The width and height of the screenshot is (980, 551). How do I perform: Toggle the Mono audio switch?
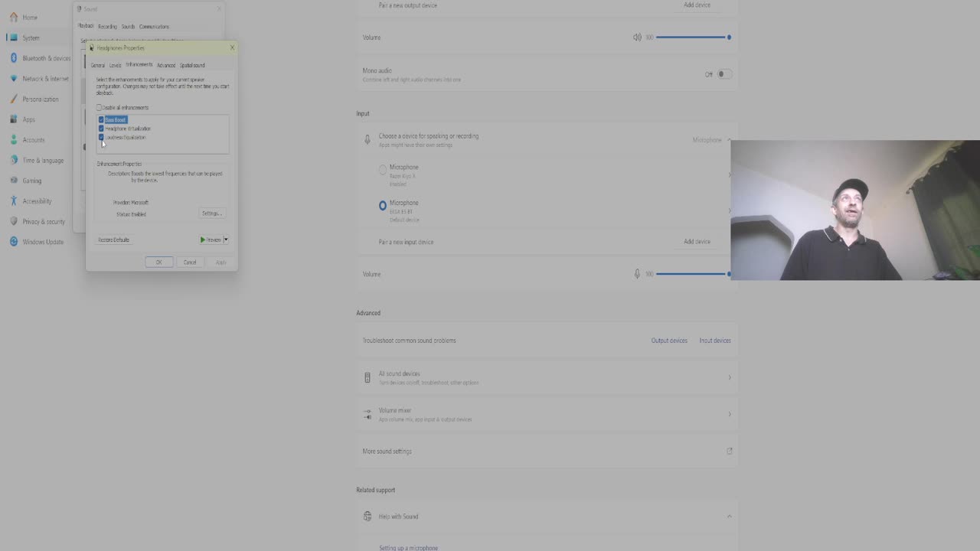[x=724, y=74]
